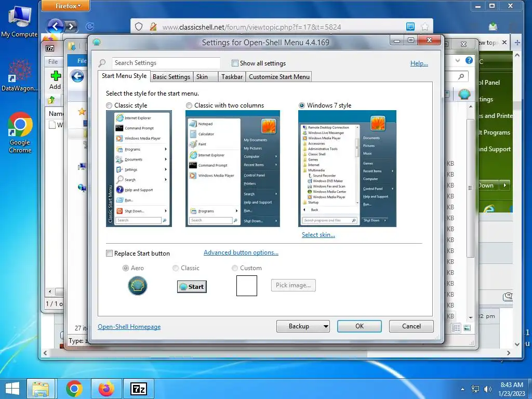Click the Windows 7 style preview image
The image size is (532, 399).
(x=347, y=169)
